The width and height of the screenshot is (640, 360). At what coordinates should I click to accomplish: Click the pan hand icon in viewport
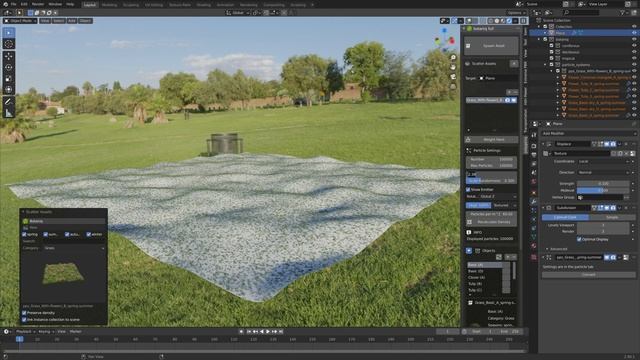pyautogui.click(x=453, y=67)
